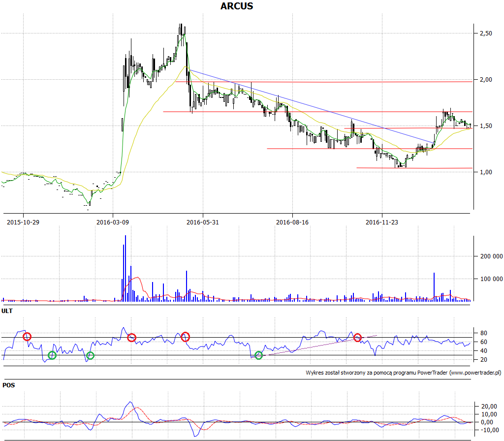Screen dimensions: 504x441
Task: Click the tallest volume bar in March 2016
Action: [126, 268]
